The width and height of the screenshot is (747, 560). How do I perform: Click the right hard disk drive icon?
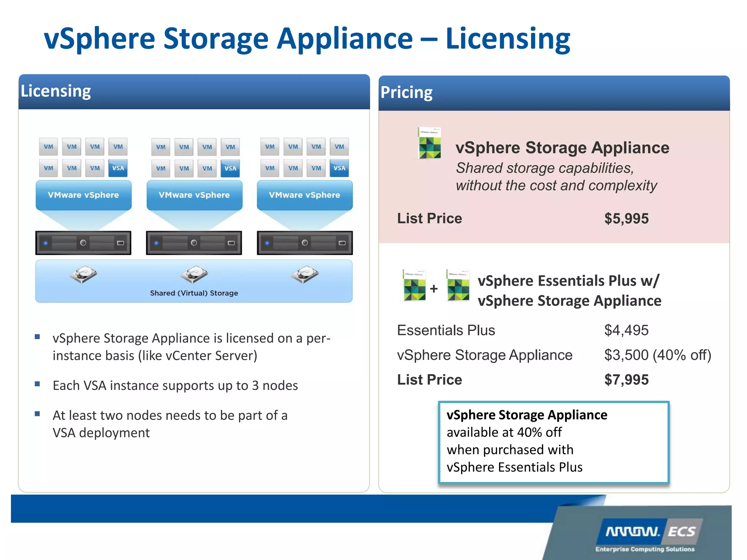[305, 274]
